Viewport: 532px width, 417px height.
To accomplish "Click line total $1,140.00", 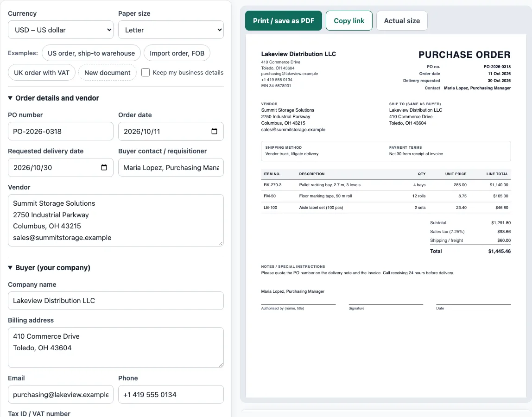I will 499,185.
